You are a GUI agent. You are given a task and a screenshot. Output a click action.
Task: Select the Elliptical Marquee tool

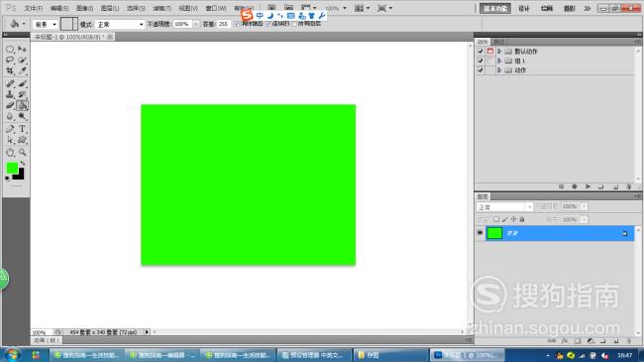tap(10, 49)
